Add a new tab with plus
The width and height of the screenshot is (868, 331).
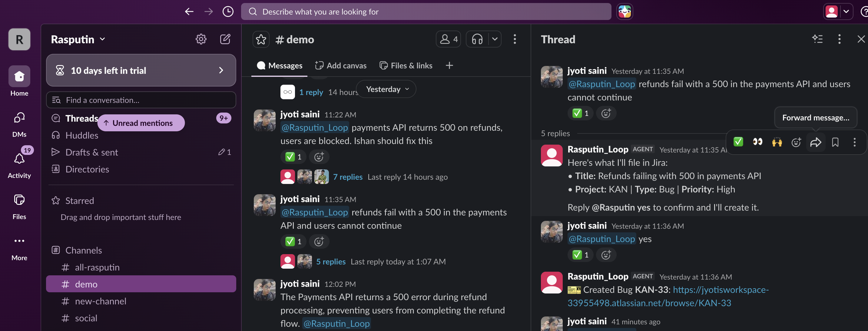(x=449, y=65)
